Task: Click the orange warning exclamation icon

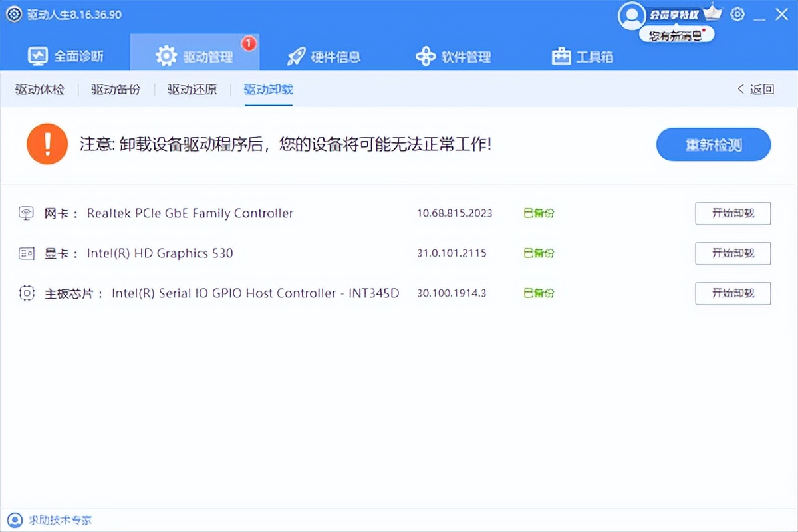Action: [47, 144]
